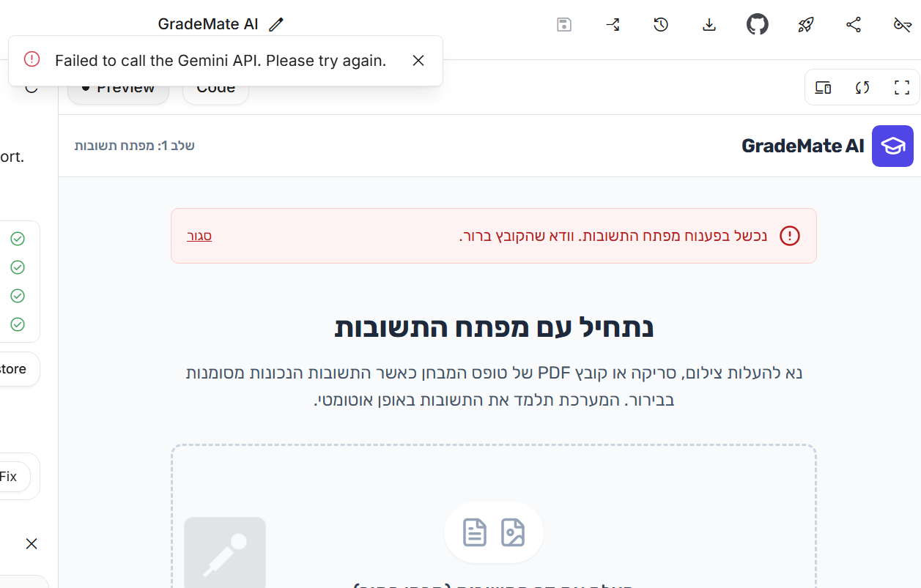The image size is (921, 588).
Task: Open the fork/branch icon in the toolbar
Action: 613,24
